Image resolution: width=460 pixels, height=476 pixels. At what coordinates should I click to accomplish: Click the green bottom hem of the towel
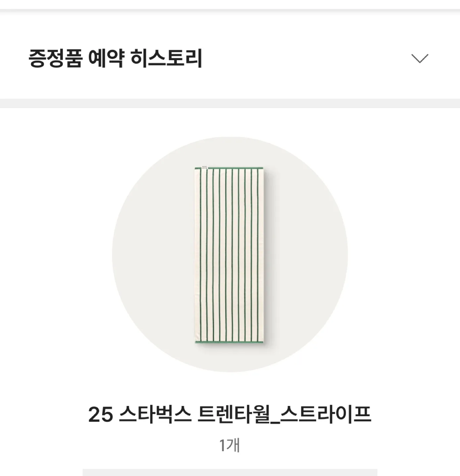[x=230, y=342]
